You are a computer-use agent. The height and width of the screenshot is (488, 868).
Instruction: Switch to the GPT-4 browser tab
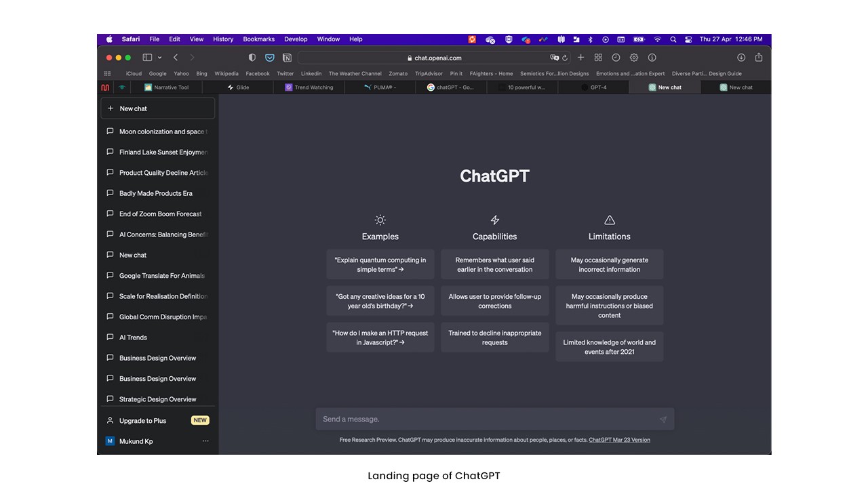point(593,87)
